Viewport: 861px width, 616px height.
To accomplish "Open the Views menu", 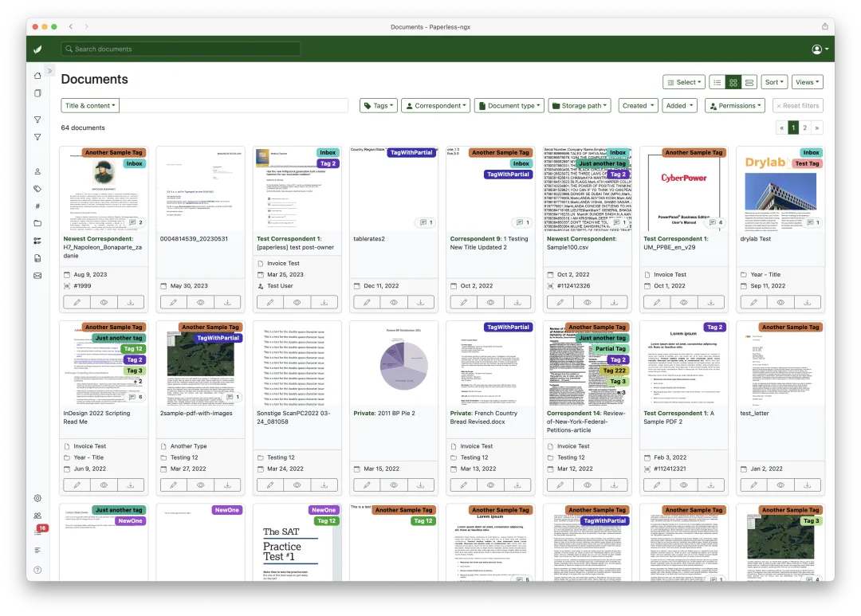I will [807, 82].
